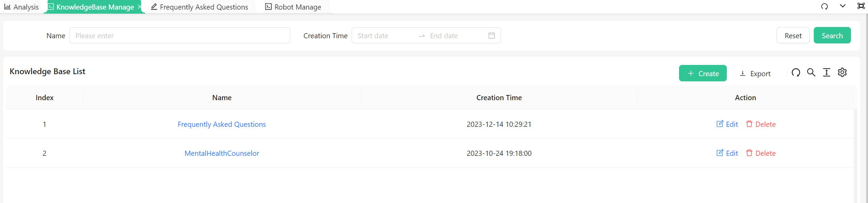
Task: Close the KnowledgeBase Manage tab
Action: (x=139, y=7)
